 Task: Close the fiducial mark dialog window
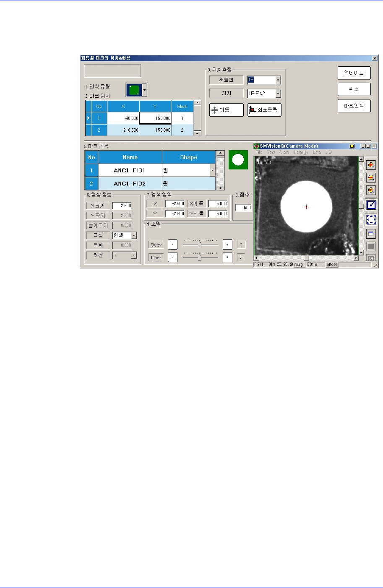[375, 58]
